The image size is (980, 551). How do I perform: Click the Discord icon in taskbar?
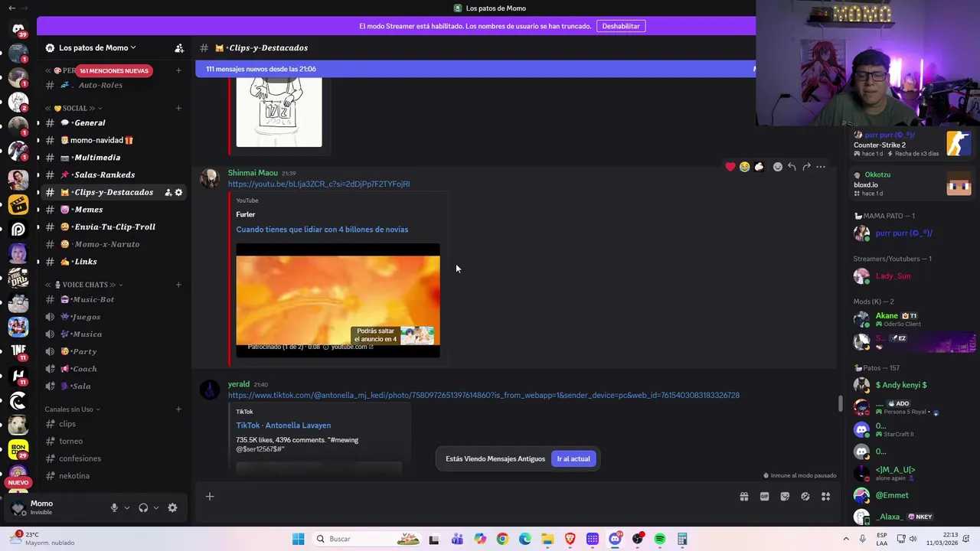[615, 539]
